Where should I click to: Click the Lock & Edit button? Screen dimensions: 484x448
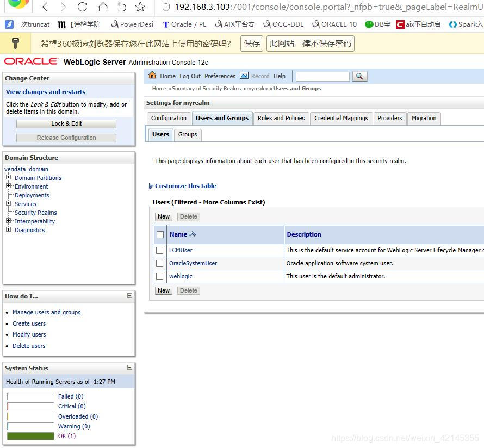point(66,124)
